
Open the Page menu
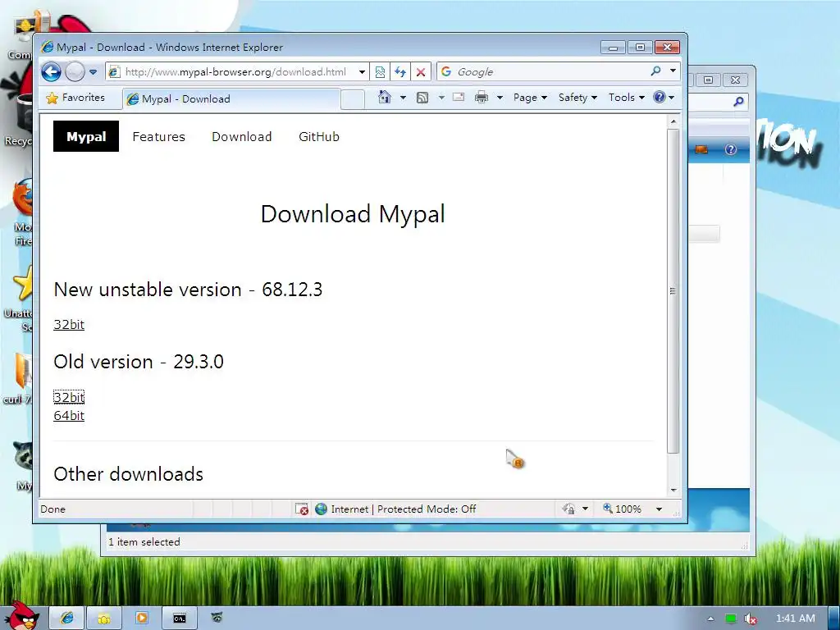point(530,98)
